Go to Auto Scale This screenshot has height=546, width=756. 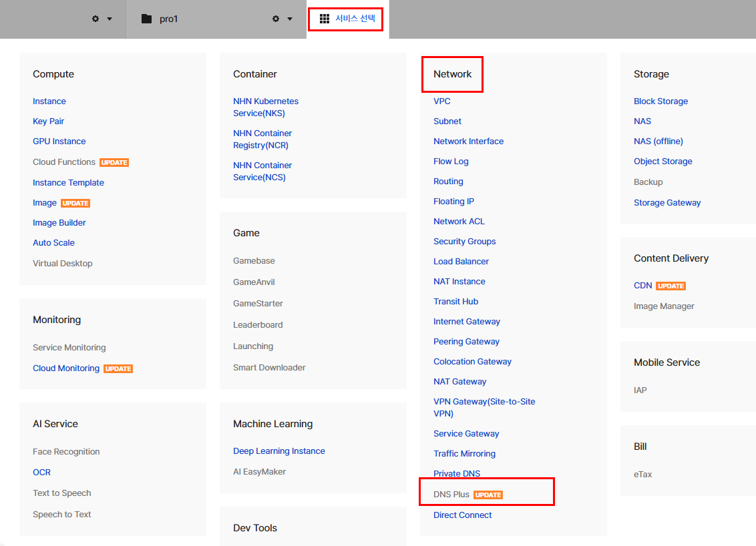click(53, 243)
